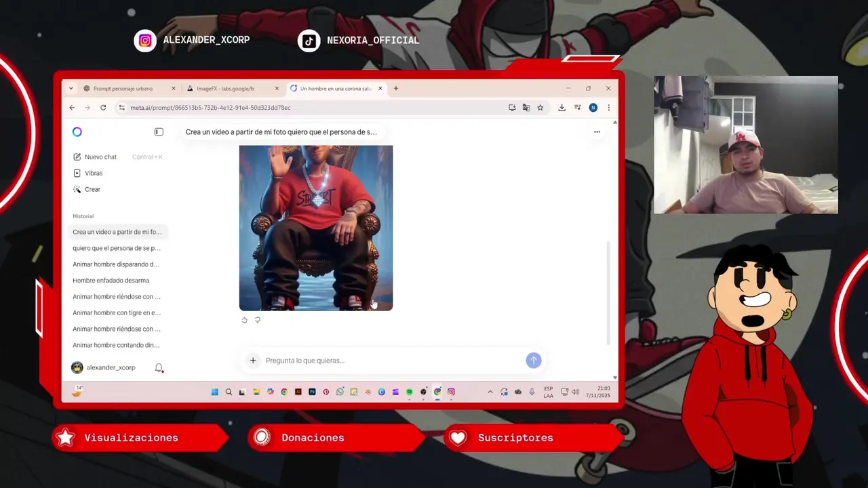Open history item Hombre enfadado desarma
Viewport: 868px width, 488px height.
(x=118, y=281)
